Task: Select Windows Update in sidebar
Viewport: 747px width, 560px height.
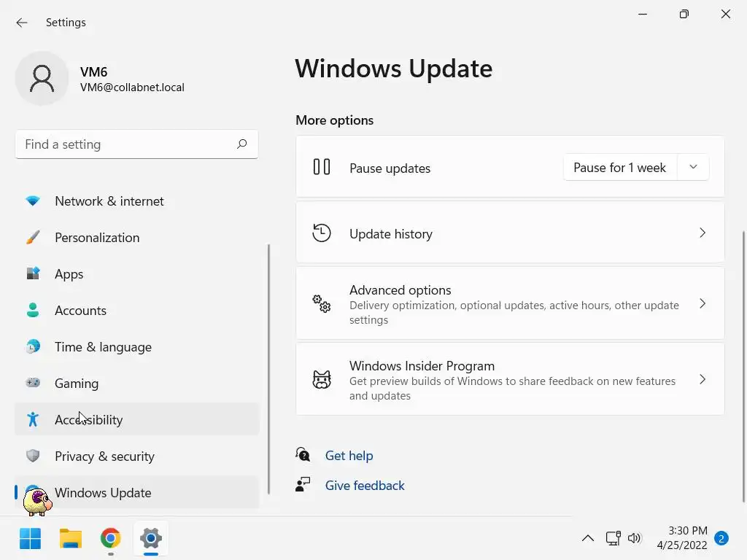Action: tap(136, 492)
